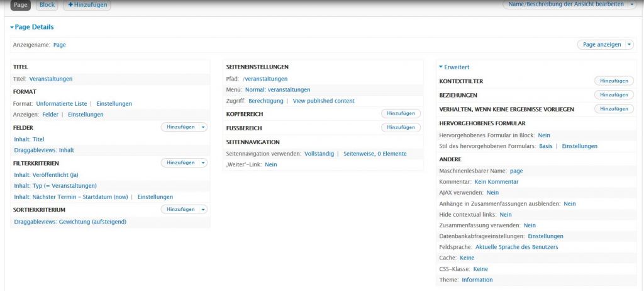Switch to the Block display tab
644x291 pixels.
click(x=47, y=5)
